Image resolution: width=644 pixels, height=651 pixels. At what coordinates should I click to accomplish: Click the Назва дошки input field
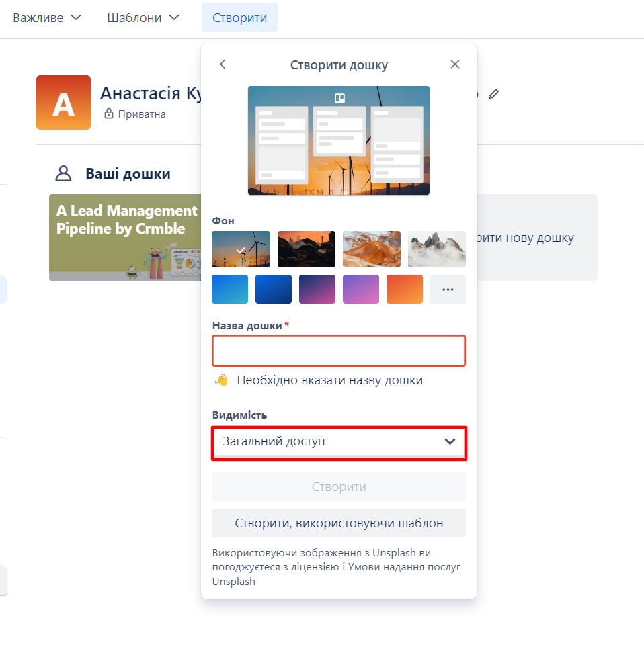[x=338, y=350]
